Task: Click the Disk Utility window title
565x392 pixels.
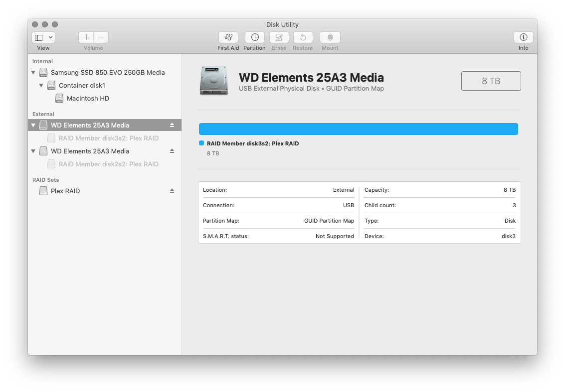Action: pyautogui.click(x=282, y=25)
